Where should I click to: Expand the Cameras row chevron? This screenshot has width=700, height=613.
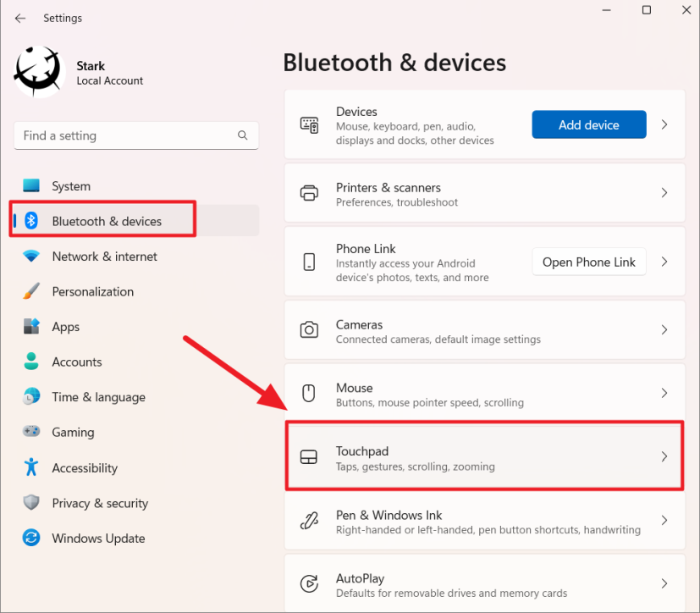click(664, 330)
